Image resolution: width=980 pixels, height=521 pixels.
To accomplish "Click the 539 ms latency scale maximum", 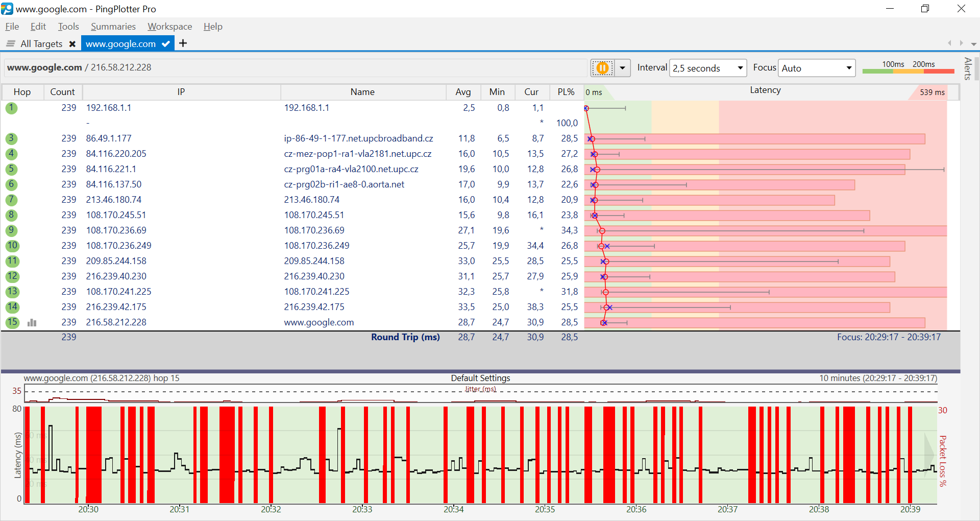I will coord(932,92).
